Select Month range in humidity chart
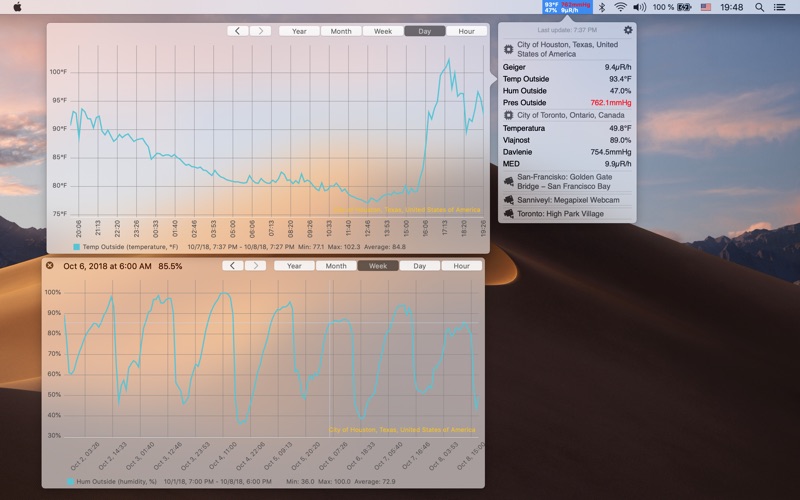800x500 pixels. 336,266
